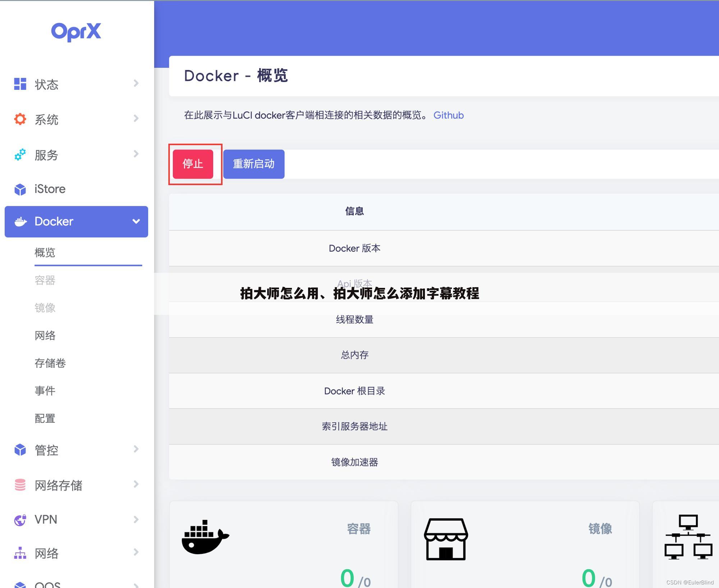
Task: Collapse the Docker menu chevron
Action: coord(136,221)
